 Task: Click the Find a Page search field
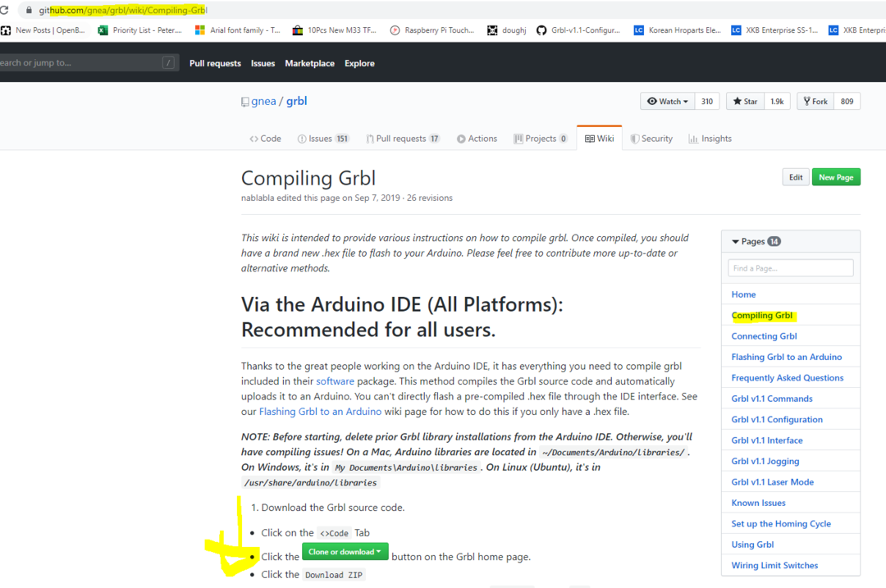pyautogui.click(x=790, y=268)
